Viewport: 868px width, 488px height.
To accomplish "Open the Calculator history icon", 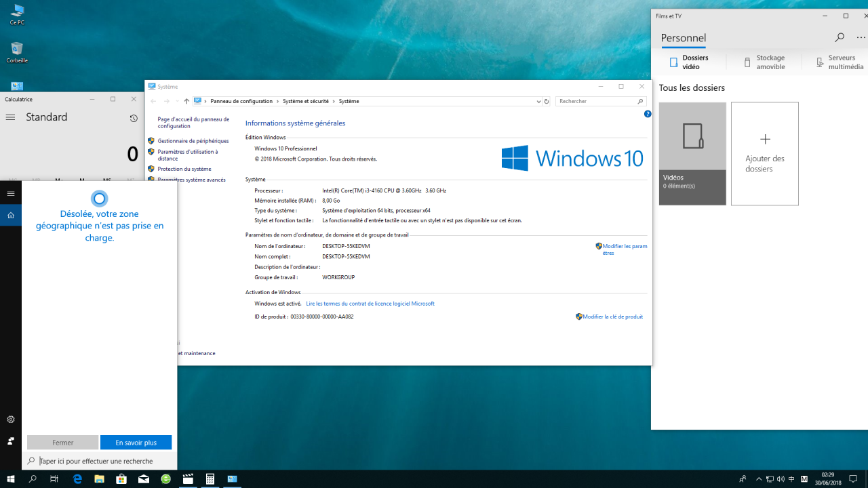I will point(134,118).
